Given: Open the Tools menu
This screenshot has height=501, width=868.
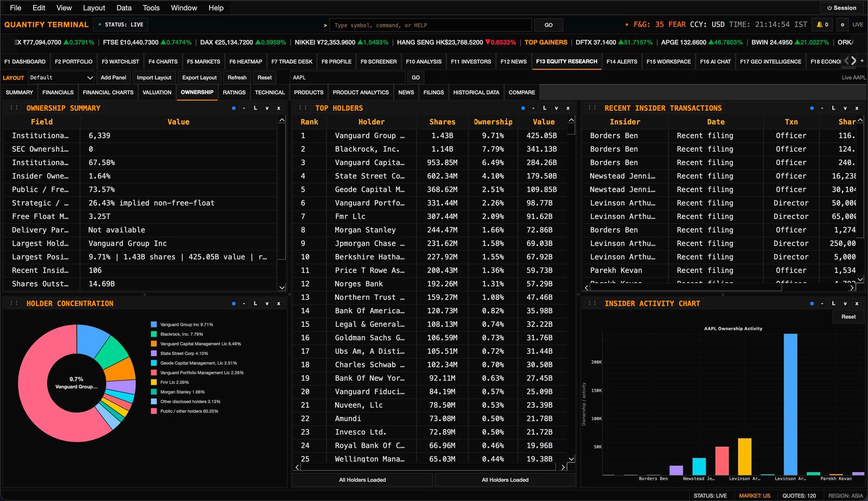Looking at the screenshot, I should [x=151, y=8].
